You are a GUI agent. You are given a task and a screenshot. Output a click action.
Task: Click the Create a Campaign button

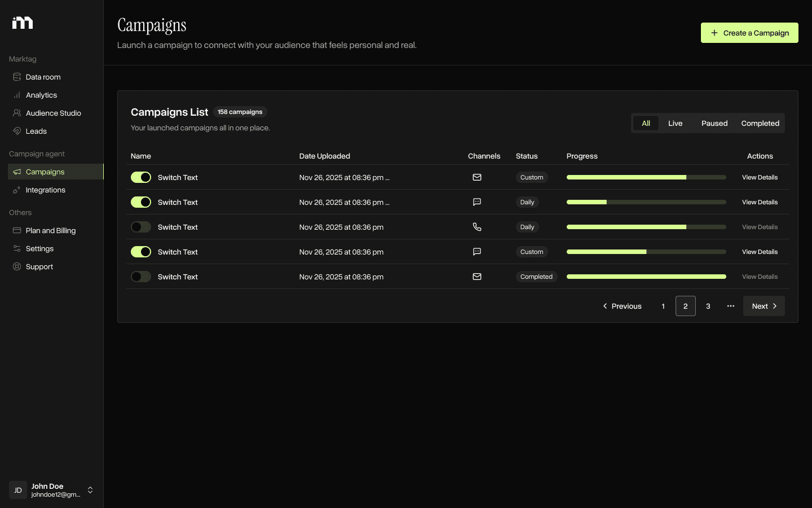point(749,33)
